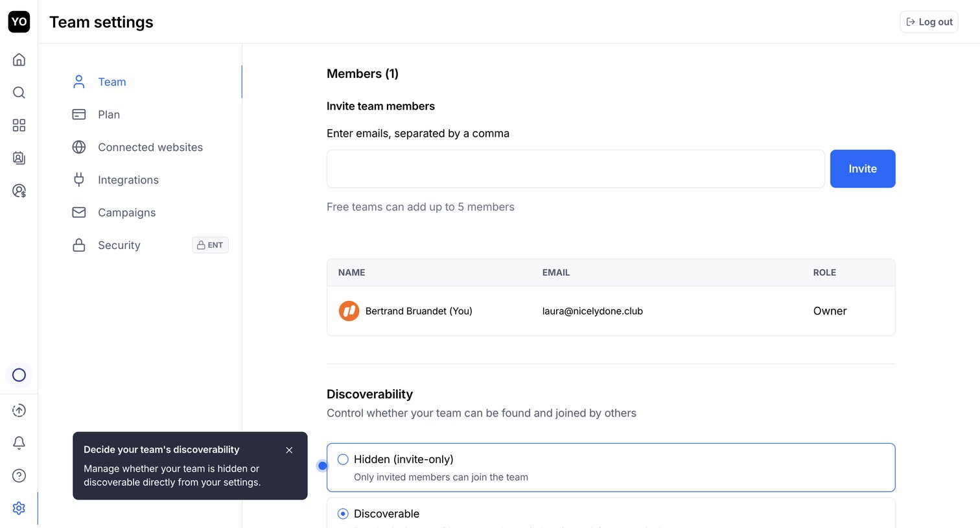Open the Home icon in sidebar

point(19,60)
